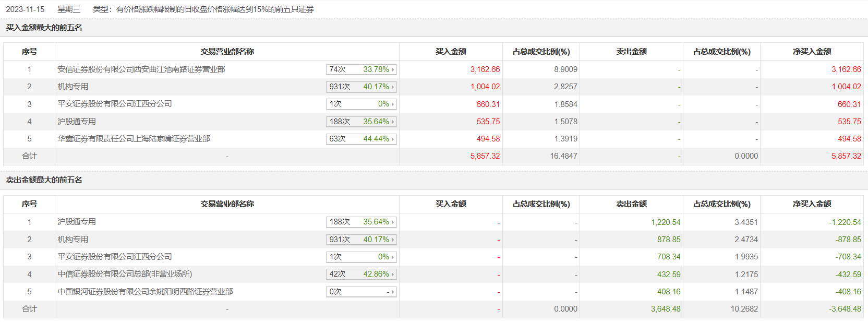Expand the 42次 42.86% box for 中信证券
The height and width of the screenshot is (322, 868).
point(361,274)
